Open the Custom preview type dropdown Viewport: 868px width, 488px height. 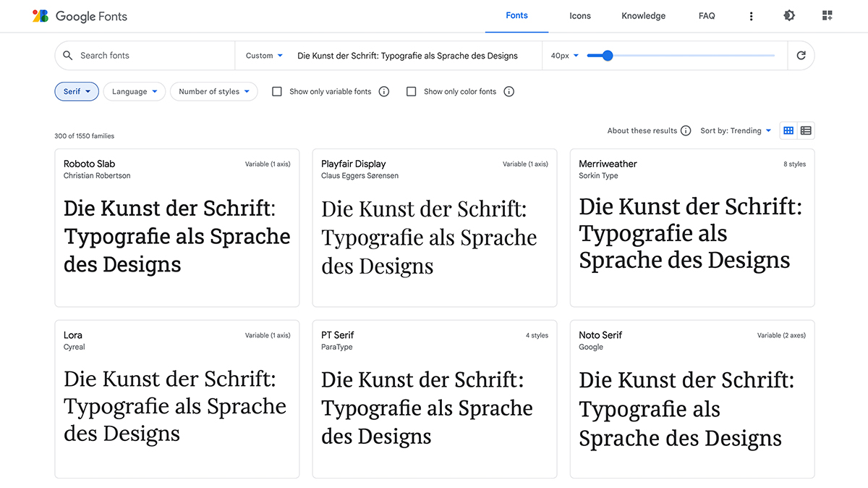(x=264, y=56)
